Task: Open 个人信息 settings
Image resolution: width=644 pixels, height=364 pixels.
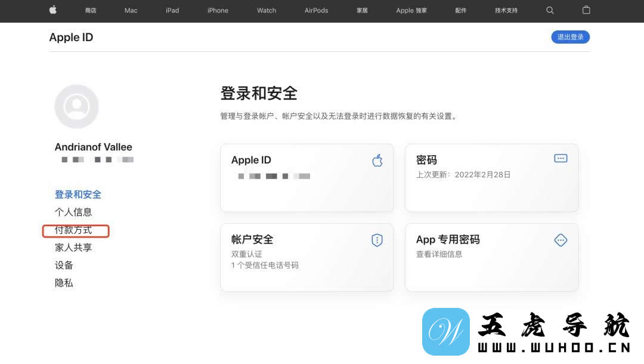Action: click(x=73, y=212)
